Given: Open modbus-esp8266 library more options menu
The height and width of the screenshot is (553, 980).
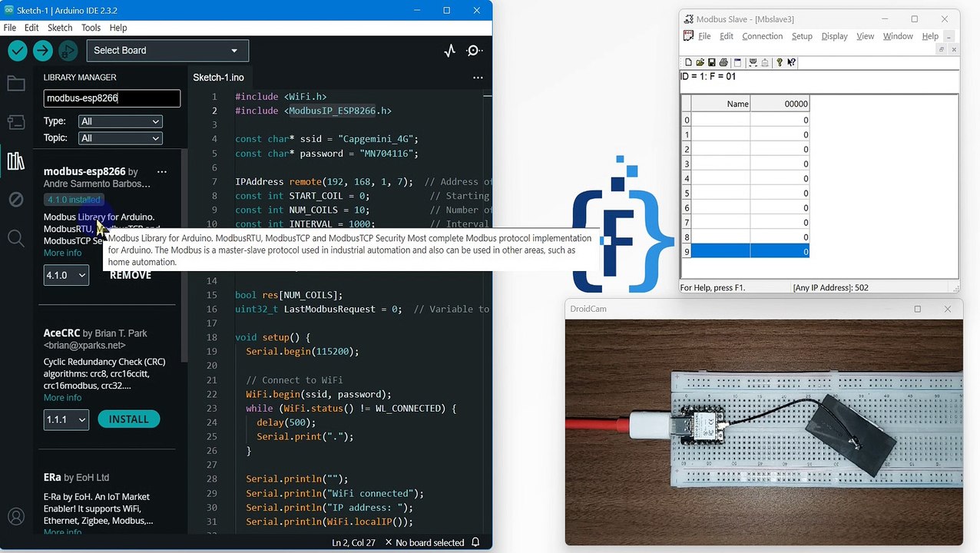Looking at the screenshot, I should (161, 172).
